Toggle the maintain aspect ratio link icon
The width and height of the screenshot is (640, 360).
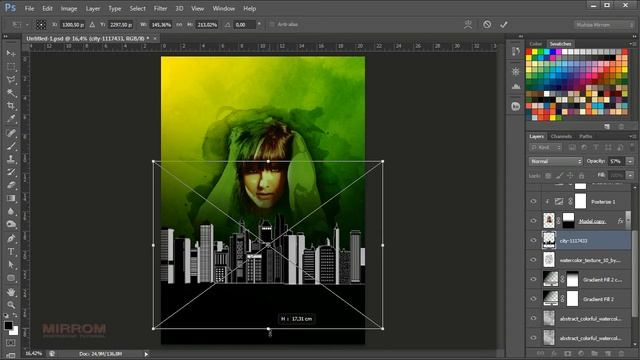point(179,24)
